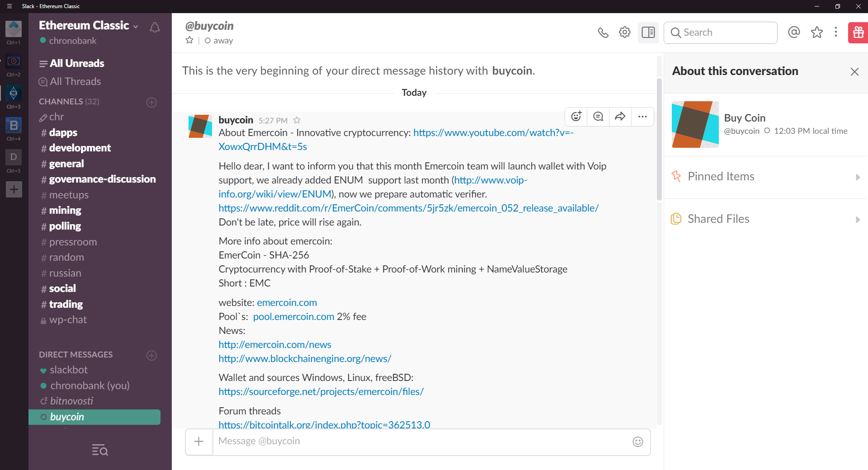Open emoji picker in message box
The width and height of the screenshot is (868, 470).
pyautogui.click(x=637, y=442)
